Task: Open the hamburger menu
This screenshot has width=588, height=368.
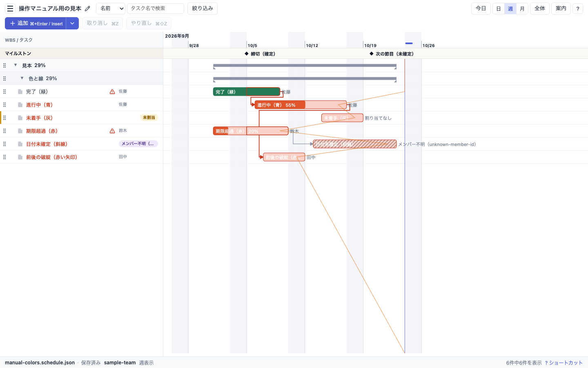Action: (10, 9)
